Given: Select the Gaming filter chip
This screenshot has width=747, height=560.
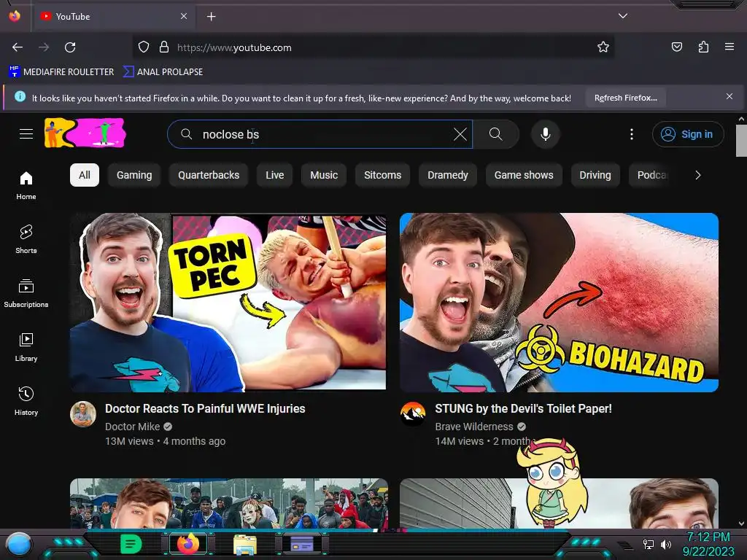Looking at the screenshot, I should tap(134, 175).
